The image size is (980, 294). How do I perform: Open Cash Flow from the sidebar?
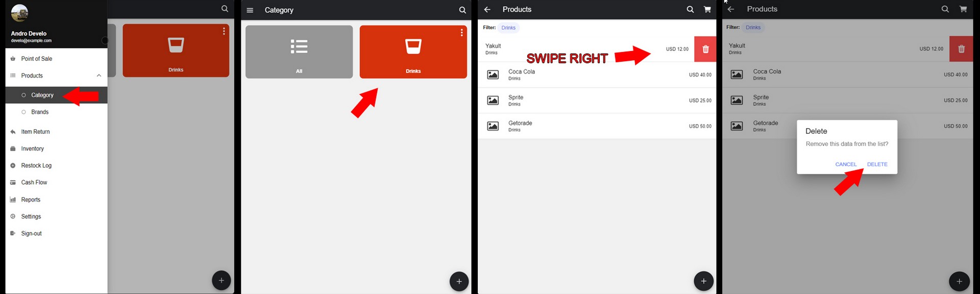[34, 182]
